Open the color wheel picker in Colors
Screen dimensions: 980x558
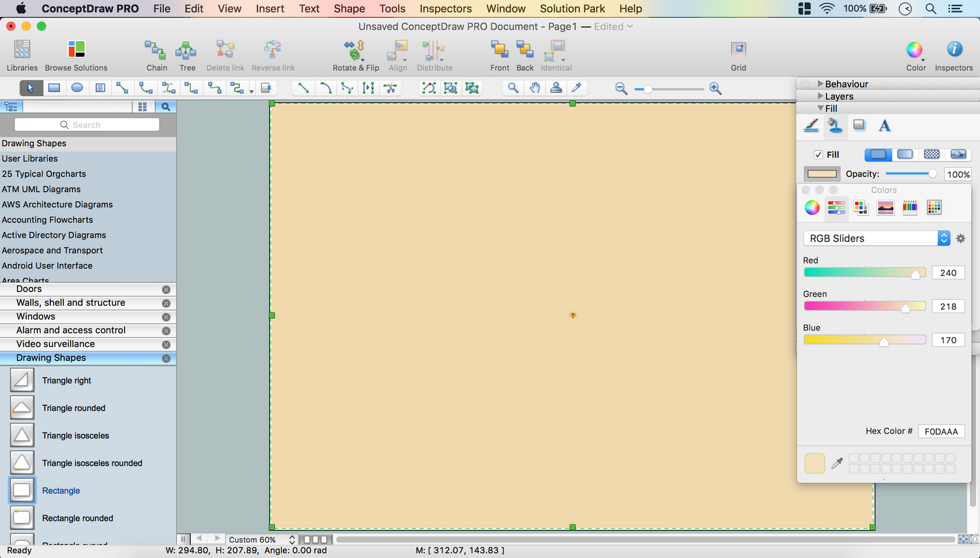coord(812,208)
